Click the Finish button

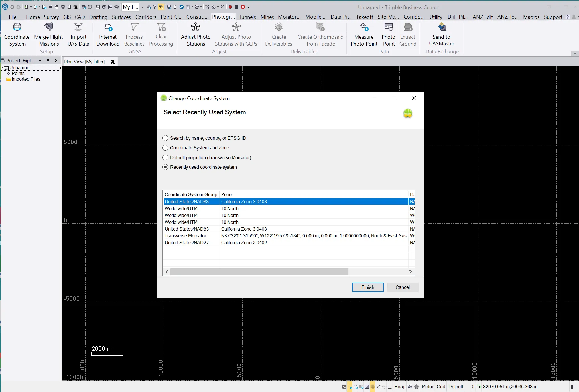pyautogui.click(x=368, y=287)
